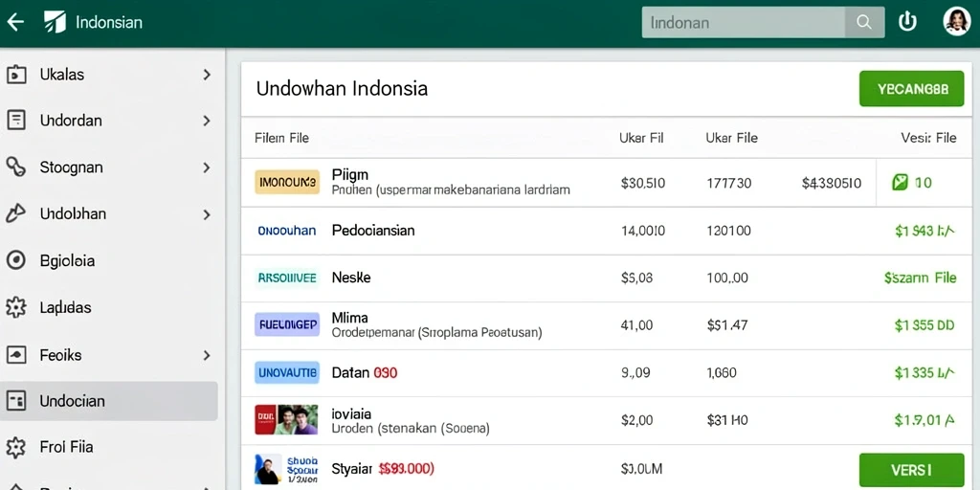This screenshot has height=490, width=980.
Task: Click the $51.47 value in Mlima row
Action: click(727, 325)
